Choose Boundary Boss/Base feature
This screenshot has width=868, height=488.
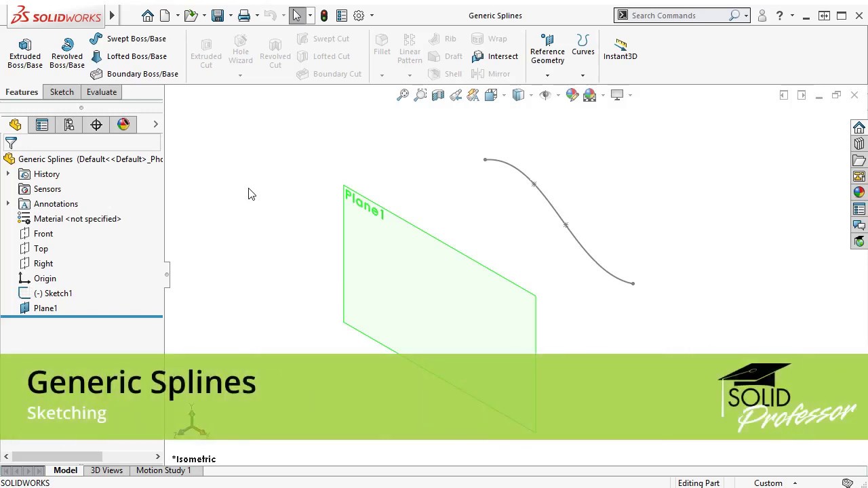coord(134,74)
